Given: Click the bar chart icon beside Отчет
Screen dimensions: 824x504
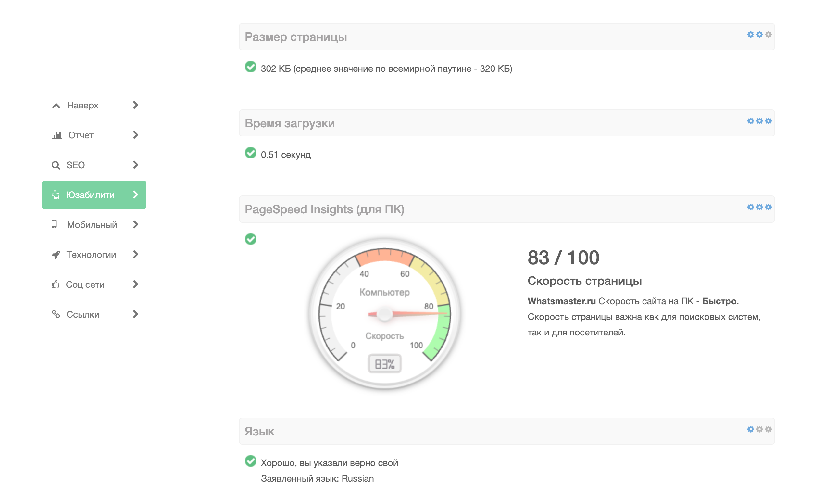Looking at the screenshot, I should [56, 135].
